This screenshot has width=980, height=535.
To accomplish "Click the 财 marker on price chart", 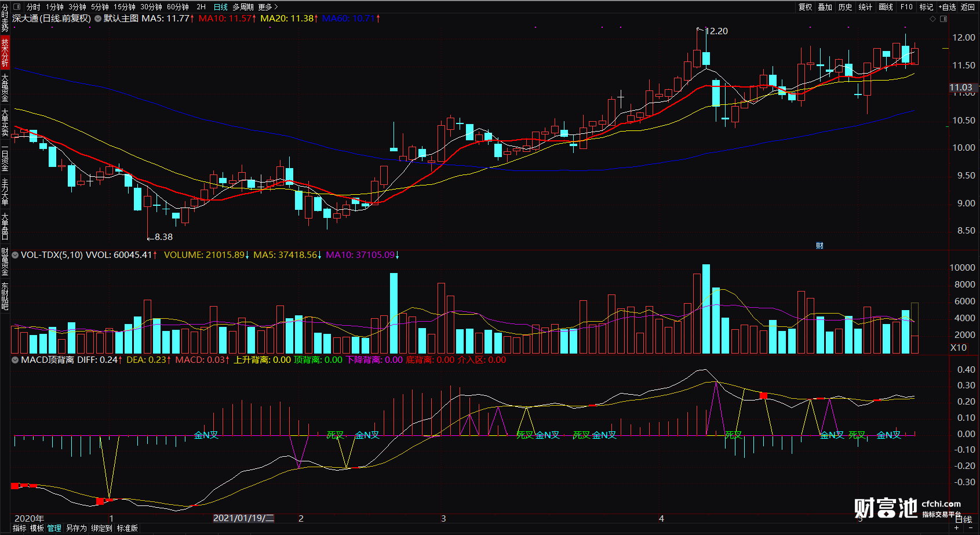I will pos(819,246).
